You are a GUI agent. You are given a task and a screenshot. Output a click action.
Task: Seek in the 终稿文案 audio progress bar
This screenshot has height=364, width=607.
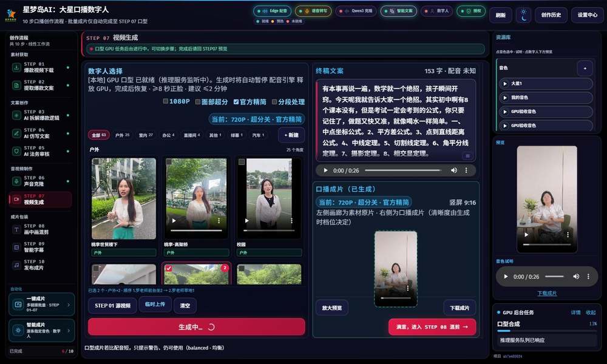402,170
